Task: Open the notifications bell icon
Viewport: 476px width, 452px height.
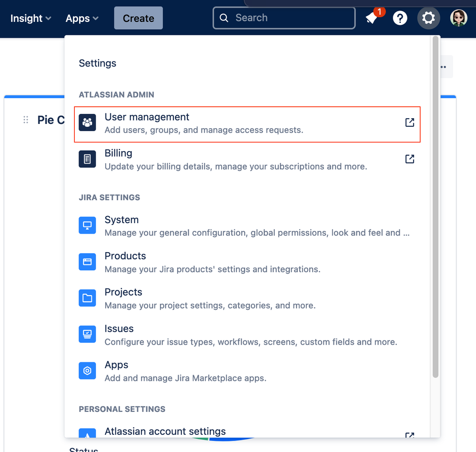Action: pyautogui.click(x=372, y=18)
